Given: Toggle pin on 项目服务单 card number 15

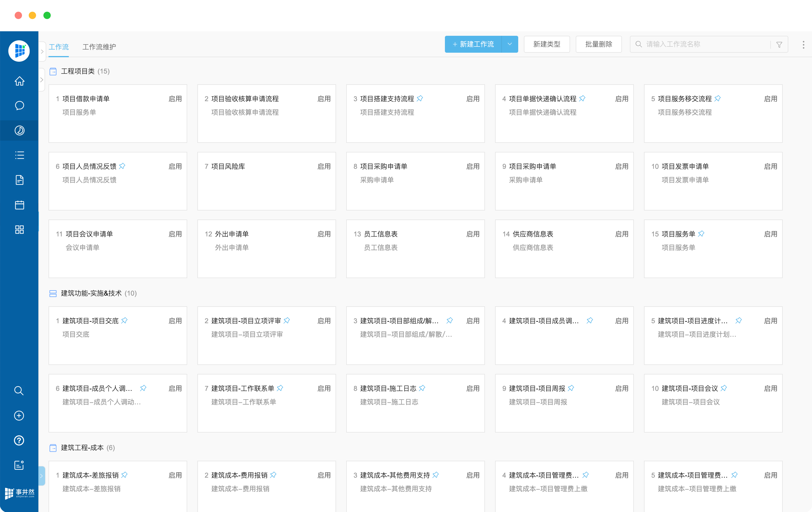Looking at the screenshot, I should pos(701,234).
